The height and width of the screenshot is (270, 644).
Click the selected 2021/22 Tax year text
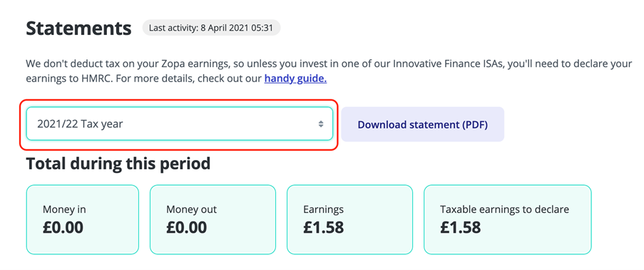(80, 124)
